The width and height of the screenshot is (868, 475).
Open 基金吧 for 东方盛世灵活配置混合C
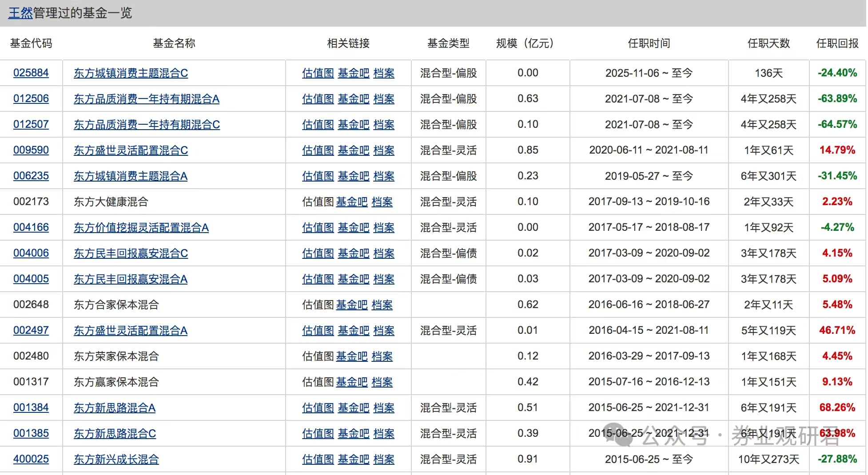click(x=353, y=150)
